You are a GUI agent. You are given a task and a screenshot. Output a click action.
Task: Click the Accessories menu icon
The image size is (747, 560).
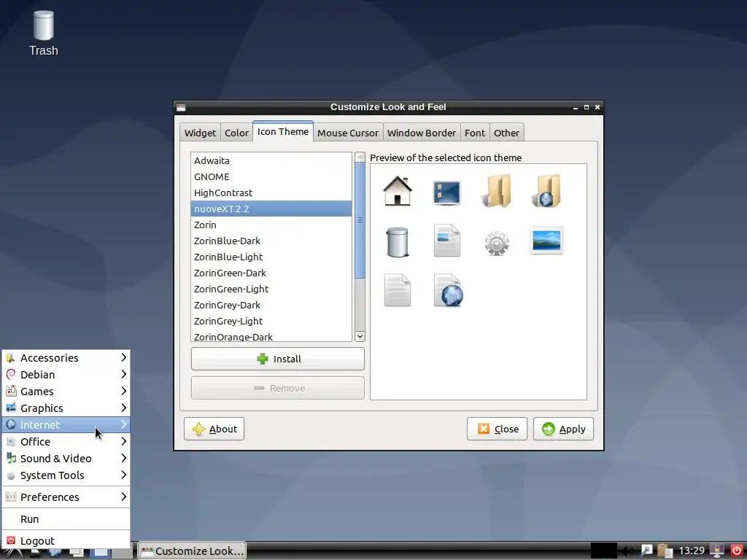coord(10,357)
